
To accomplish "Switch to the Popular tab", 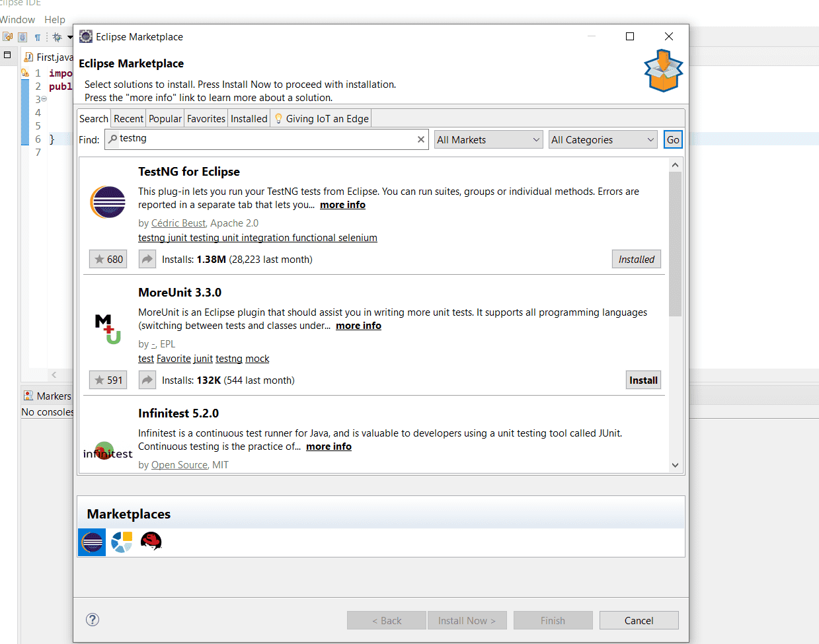I will click(x=165, y=118).
